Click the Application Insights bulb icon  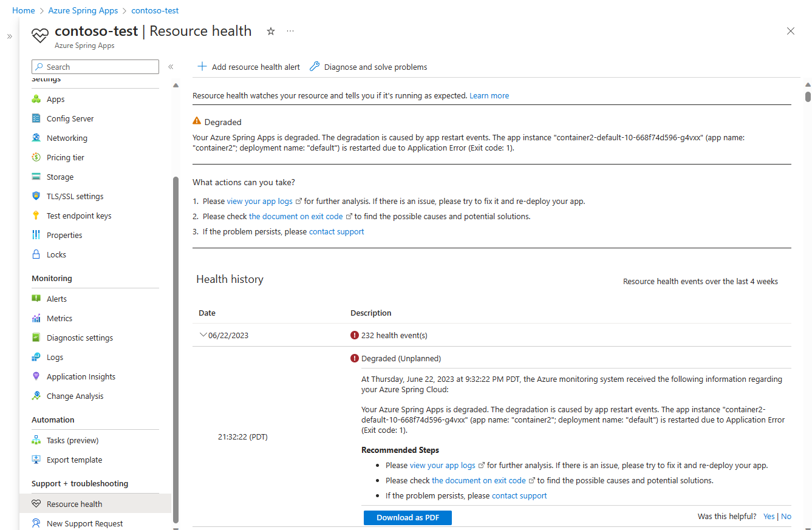pos(36,376)
